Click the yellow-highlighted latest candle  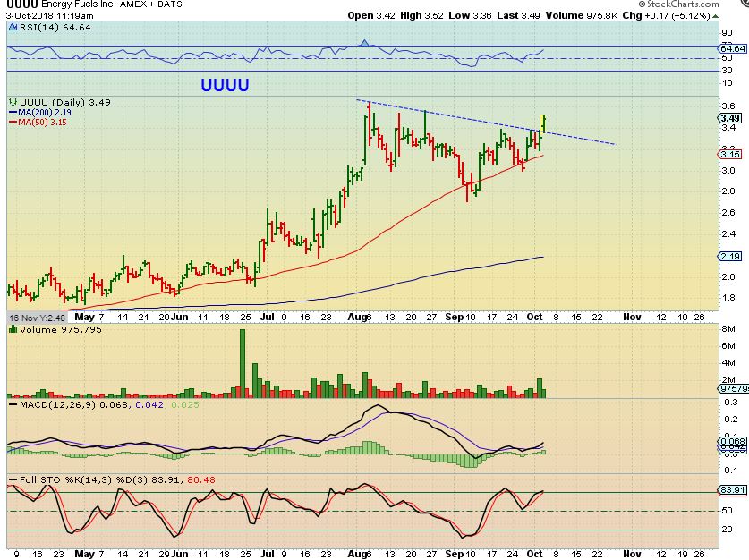click(543, 123)
